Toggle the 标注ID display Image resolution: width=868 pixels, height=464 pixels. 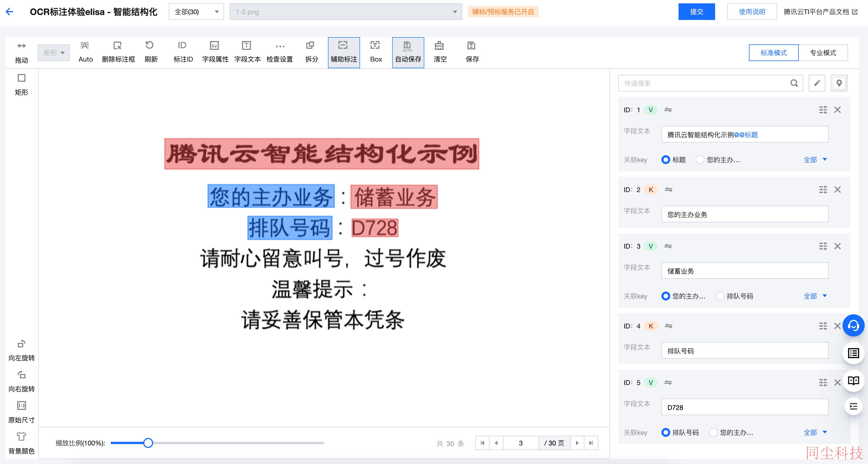point(183,53)
